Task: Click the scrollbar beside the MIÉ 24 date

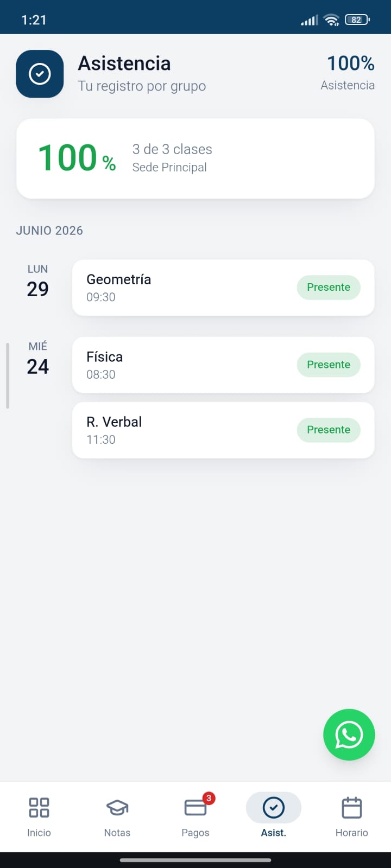Action: (8, 375)
